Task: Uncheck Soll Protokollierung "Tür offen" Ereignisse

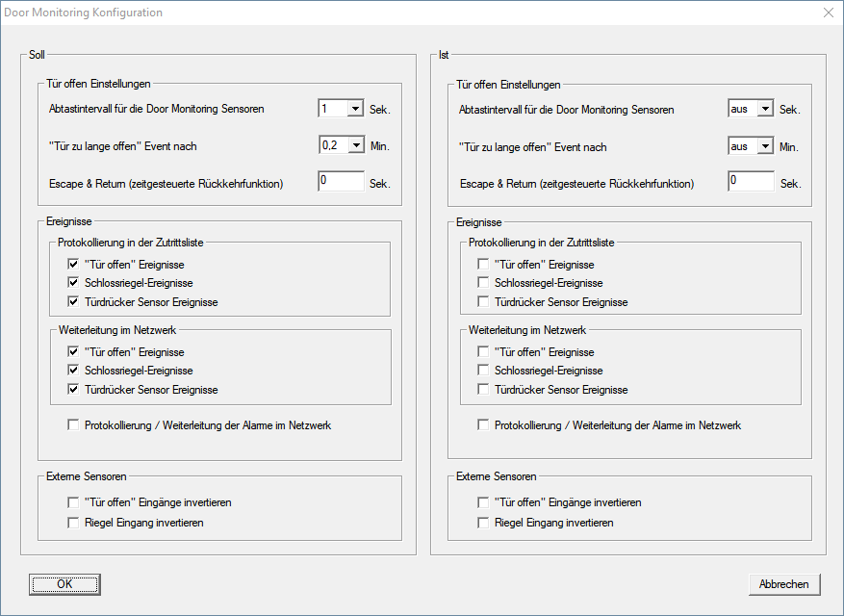Action: coord(74,264)
